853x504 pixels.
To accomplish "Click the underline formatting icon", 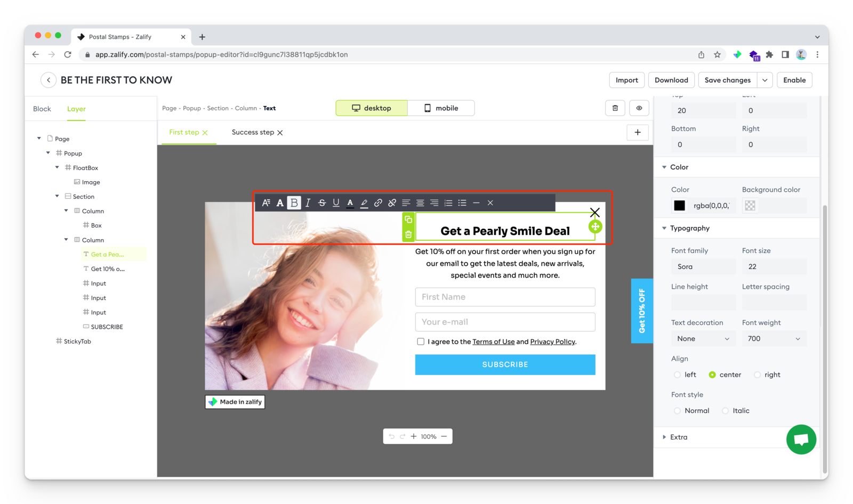I will tap(336, 203).
